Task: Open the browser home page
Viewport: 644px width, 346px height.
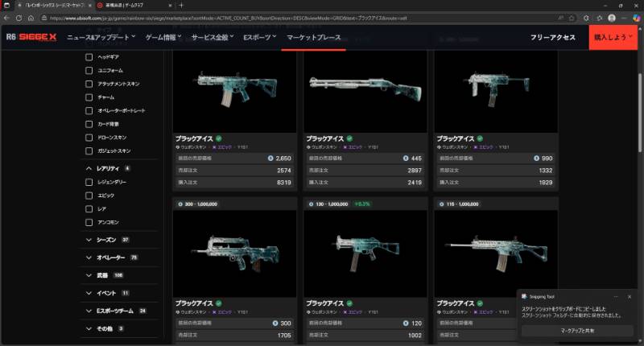Action: coord(31,18)
